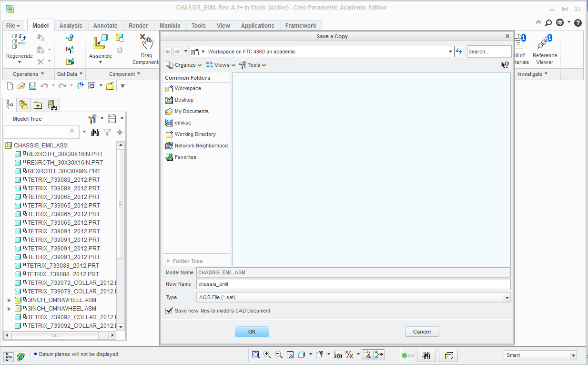The width and height of the screenshot is (588, 365).
Task: Toggle the browser display icon in status bar
Action: (x=20, y=356)
